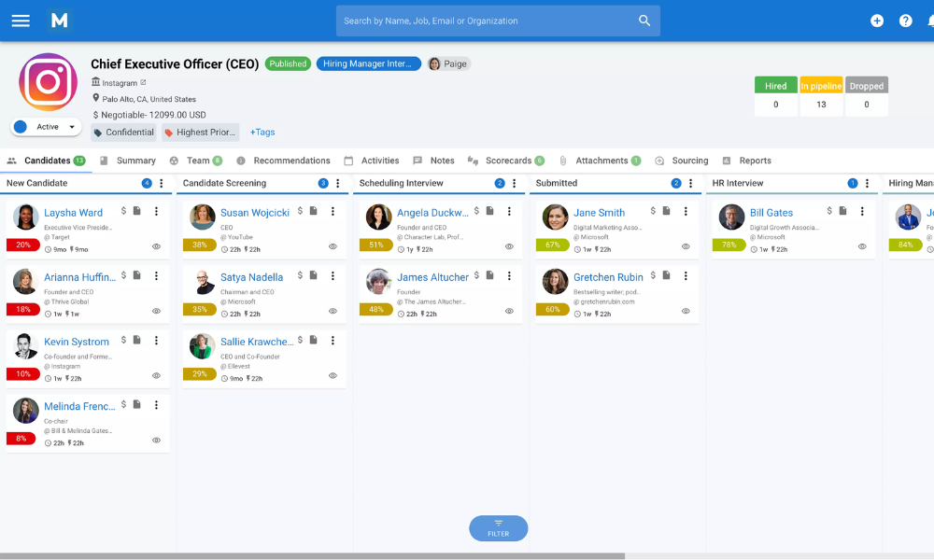Click the plus add icon in header
The height and width of the screenshot is (560, 934).
coord(877,21)
